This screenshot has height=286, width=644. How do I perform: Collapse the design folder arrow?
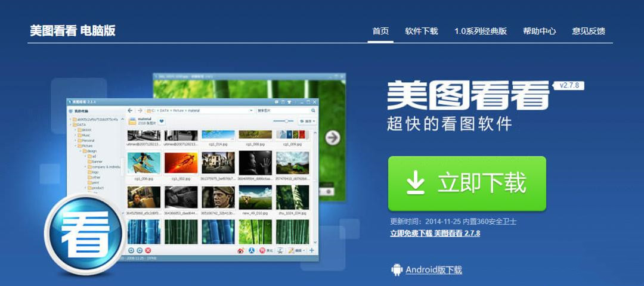coord(80,151)
